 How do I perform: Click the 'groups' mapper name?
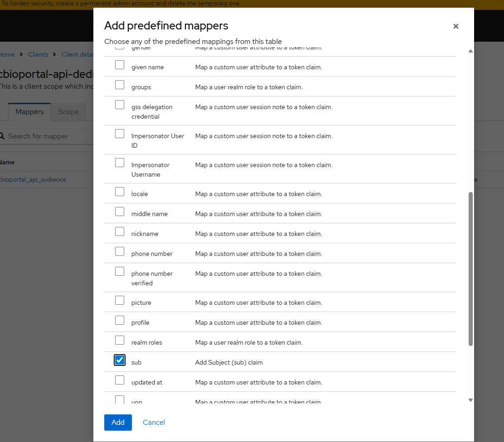tap(141, 87)
